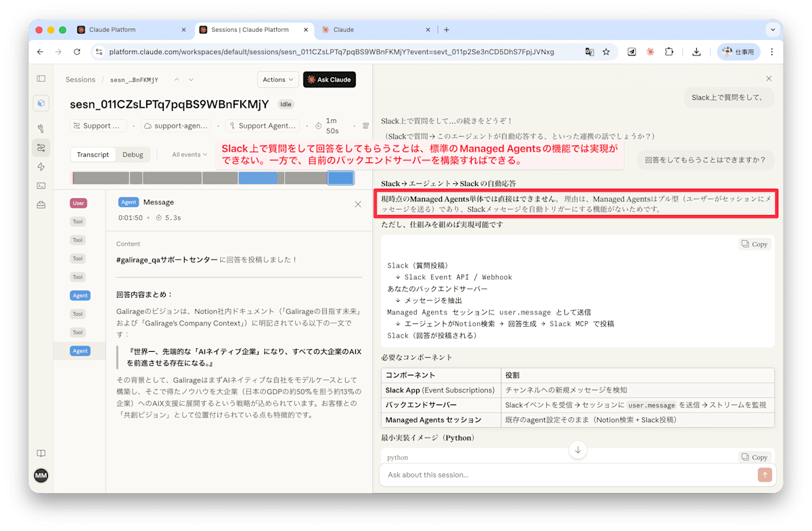The image size is (812, 531).
Task: Copy the python code block
Action: tap(754, 457)
